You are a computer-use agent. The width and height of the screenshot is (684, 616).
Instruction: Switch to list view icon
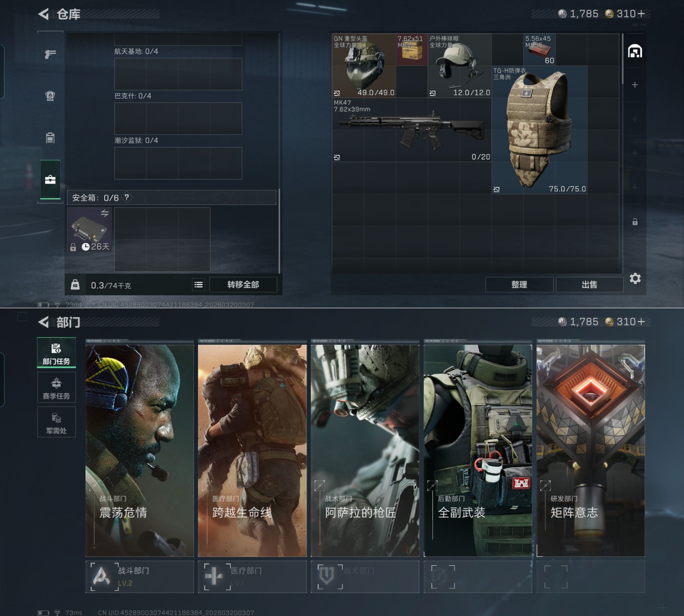coord(199,285)
